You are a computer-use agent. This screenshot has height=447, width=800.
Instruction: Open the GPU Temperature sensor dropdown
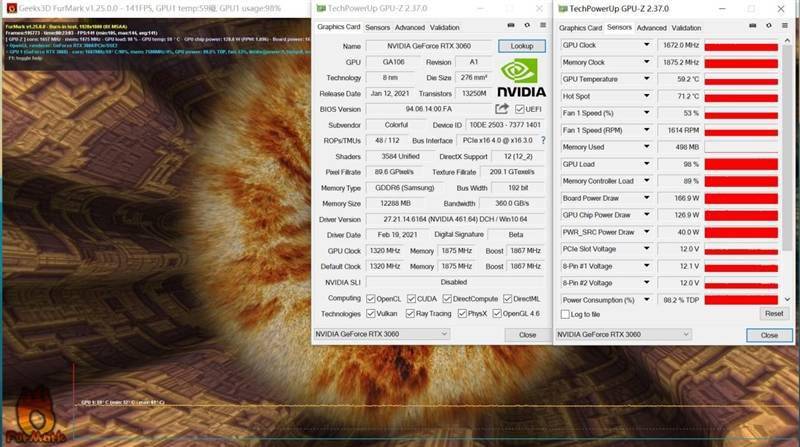646,79
